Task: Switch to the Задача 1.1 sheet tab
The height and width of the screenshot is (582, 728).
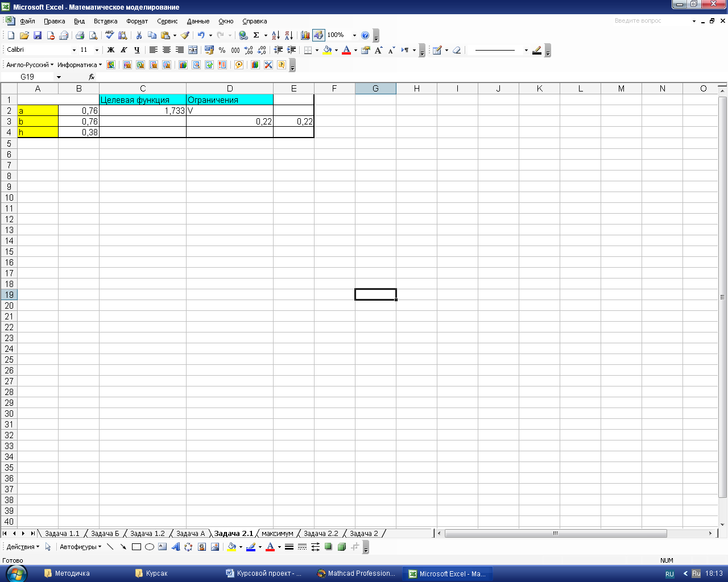Action: 62,534
